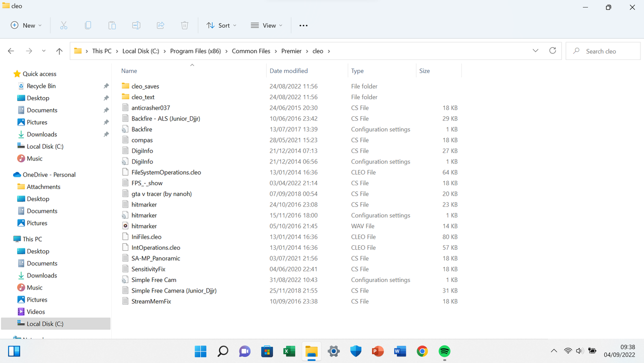Select FileSystemOperations.cleo file
This screenshot has height=363, width=644.
(x=166, y=172)
